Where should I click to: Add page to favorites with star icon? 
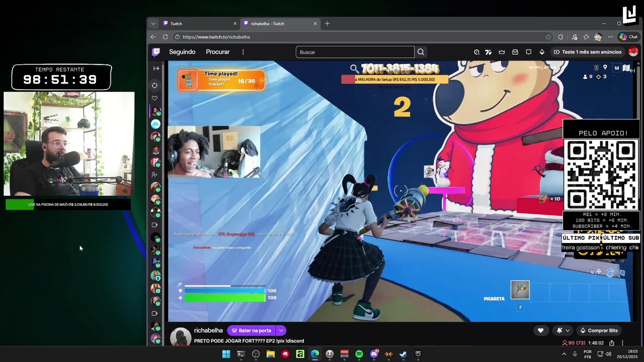pyautogui.click(x=548, y=37)
